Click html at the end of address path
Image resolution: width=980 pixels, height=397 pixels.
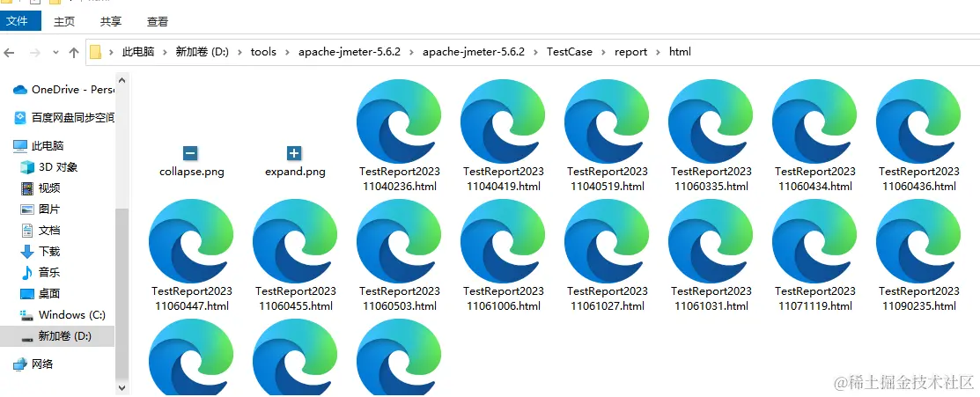tap(680, 52)
